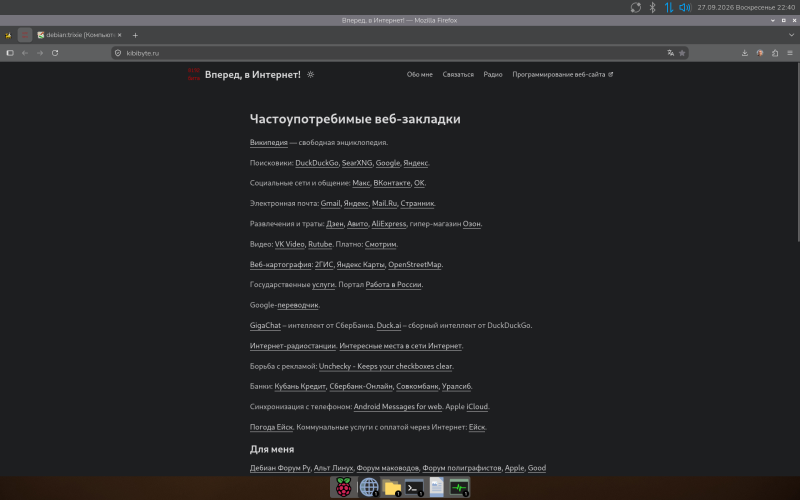Open the Обо мне menu item
Screen dimensions: 800x500
(x=419, y=74)
